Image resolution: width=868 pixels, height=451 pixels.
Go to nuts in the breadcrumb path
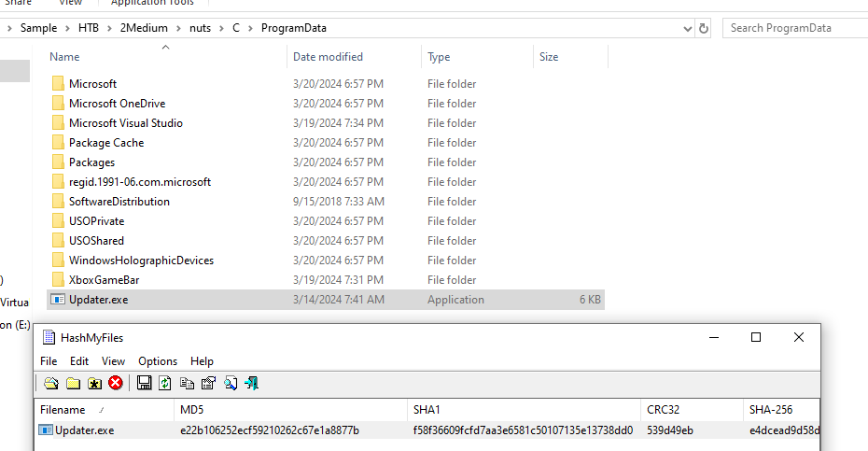tap(201, 28)
